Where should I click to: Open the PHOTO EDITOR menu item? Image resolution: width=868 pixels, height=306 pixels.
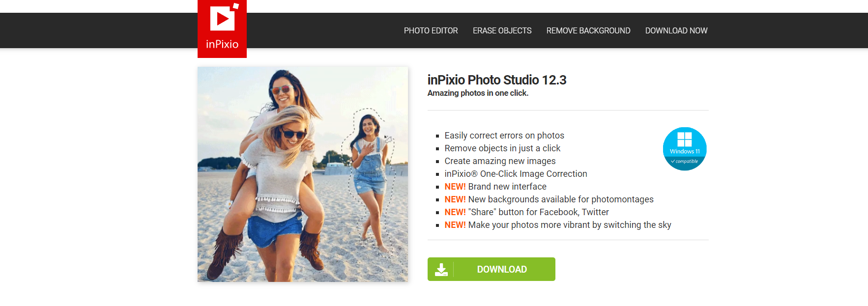pos(431,30)
